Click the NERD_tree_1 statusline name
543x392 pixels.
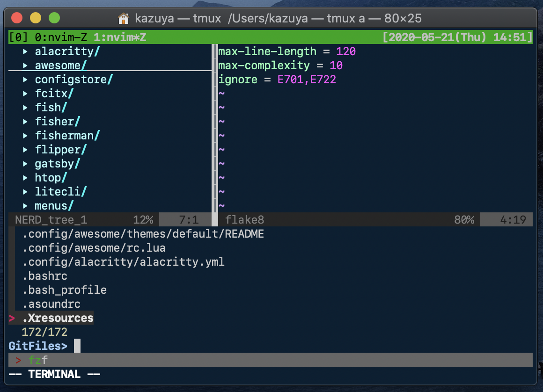(x=51, y=220)
